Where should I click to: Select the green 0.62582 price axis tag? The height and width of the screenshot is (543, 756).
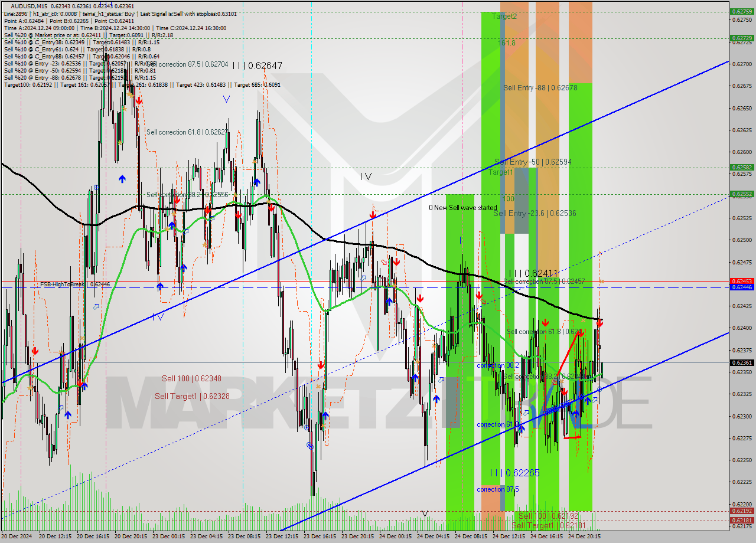coord(741,167)
